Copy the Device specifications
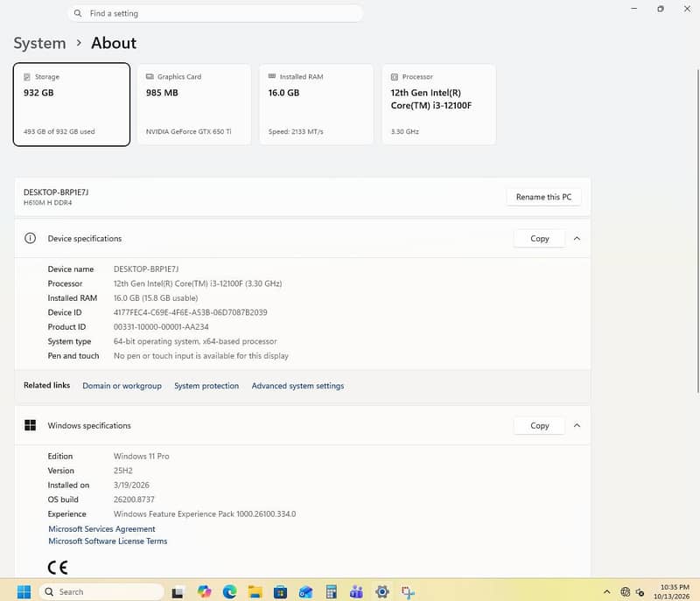This screenshot has width=700, height=601. tap(539, 239)
